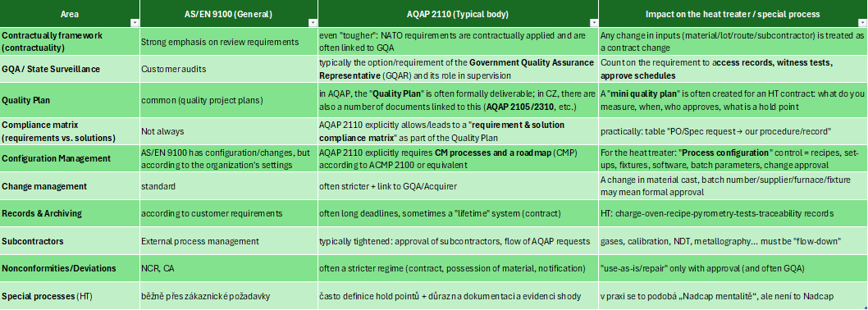Screen dimensions: 868x310
Task: Select the Configuration Management cell
Action: 70,158
